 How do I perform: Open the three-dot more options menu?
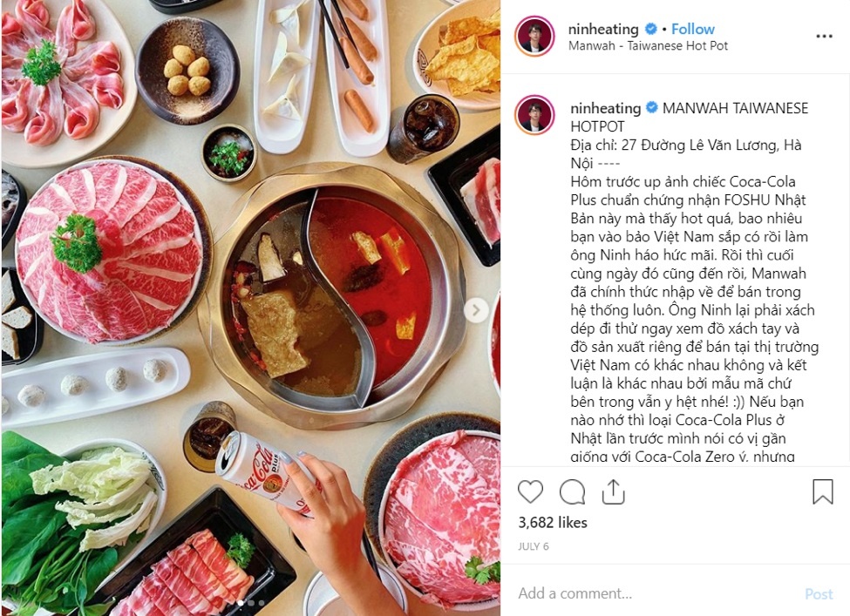point(824,37)
